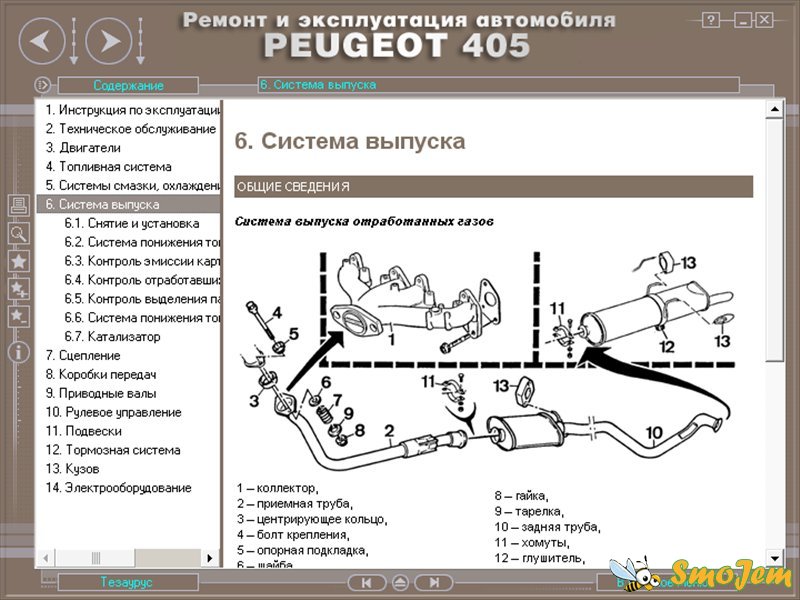The width and height of the screenshot is (800, 600).
Task: Open 10. Рулевое управление chapter
Action: pyautogui.click(x=113, y=412)
